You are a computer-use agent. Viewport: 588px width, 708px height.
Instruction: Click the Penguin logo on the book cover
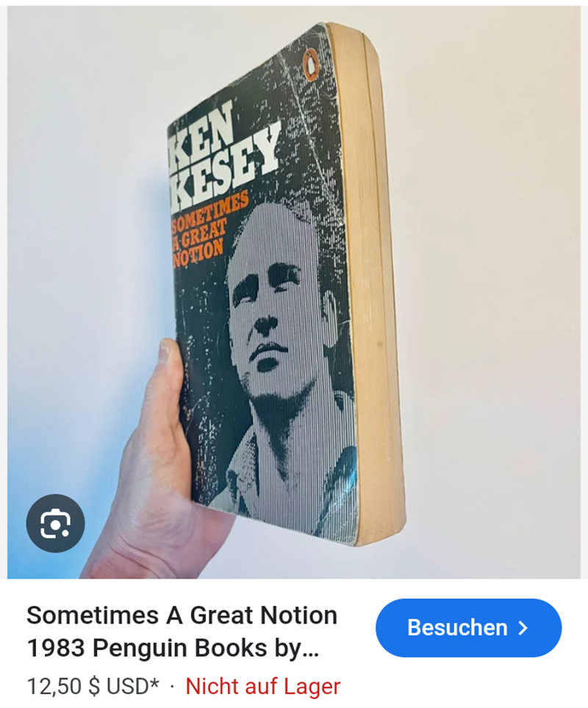(312, 65)
